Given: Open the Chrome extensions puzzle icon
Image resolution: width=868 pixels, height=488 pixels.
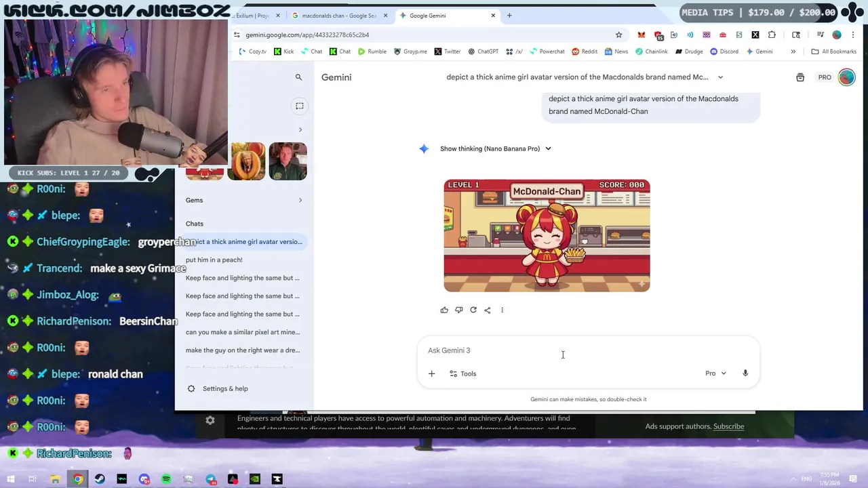Looking at the screenshot, I should (772, 35).
